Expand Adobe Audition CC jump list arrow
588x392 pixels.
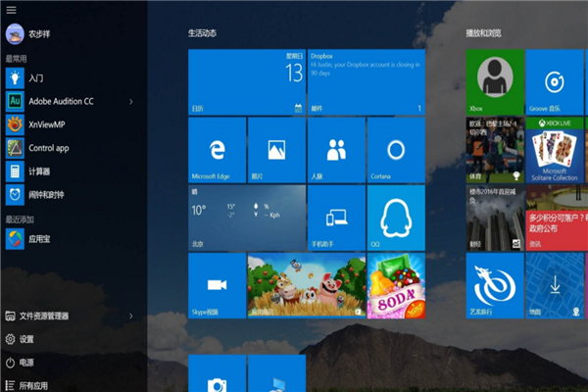131,101
